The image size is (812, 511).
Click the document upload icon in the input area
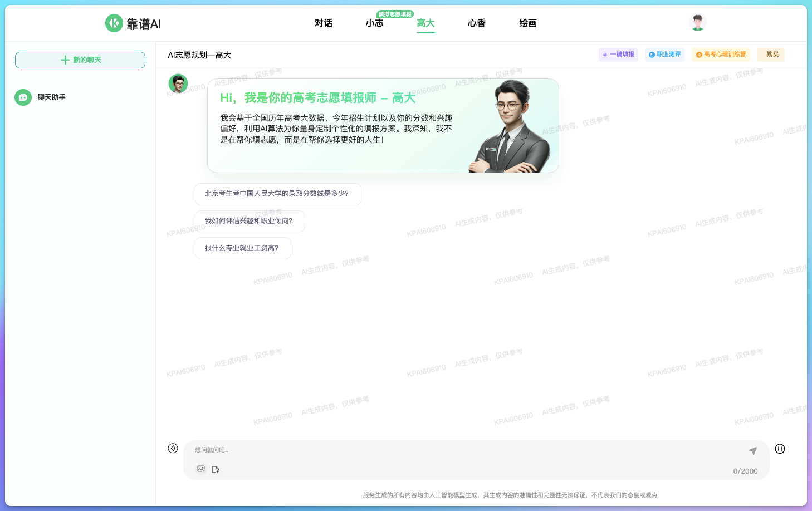[x=216, y=469]
